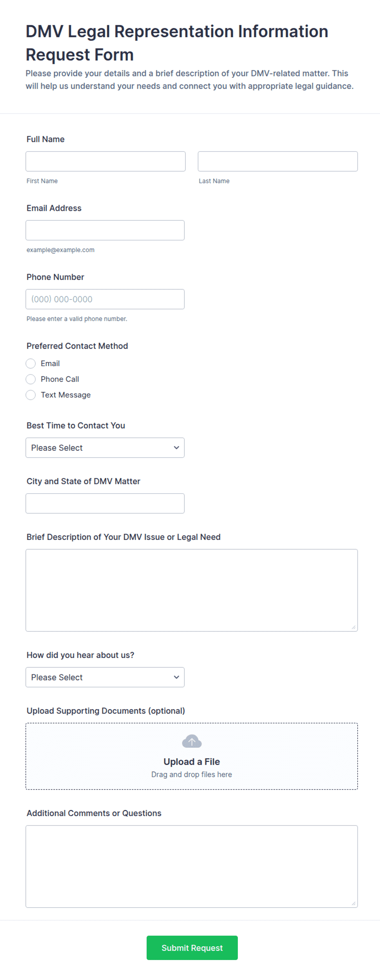Click chevron arrow in How did you hear dropdown
Screen dimensions: 380x980
point(177,677)
